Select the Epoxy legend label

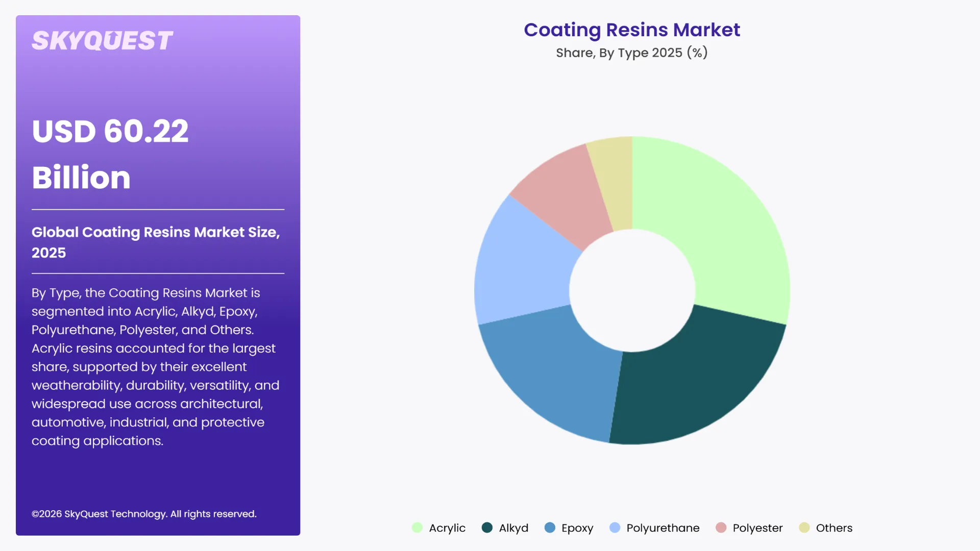(x=577, y=528)
